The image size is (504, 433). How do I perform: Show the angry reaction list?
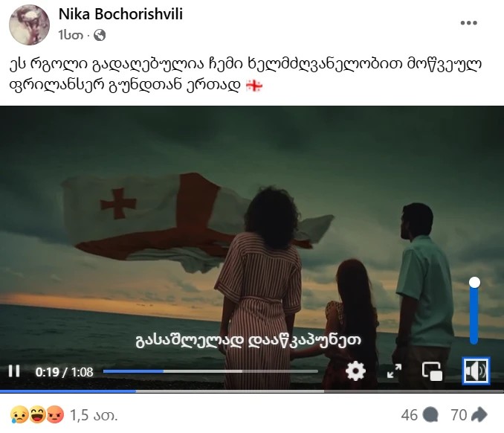[x=55, y=415]
